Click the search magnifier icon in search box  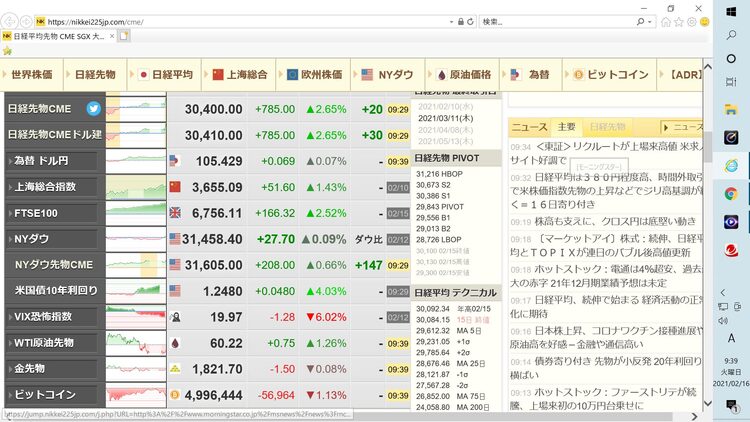640,22
